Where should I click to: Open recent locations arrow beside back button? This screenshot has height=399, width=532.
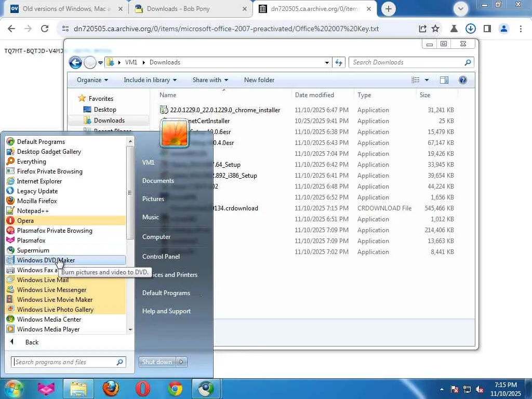point(100,62)
